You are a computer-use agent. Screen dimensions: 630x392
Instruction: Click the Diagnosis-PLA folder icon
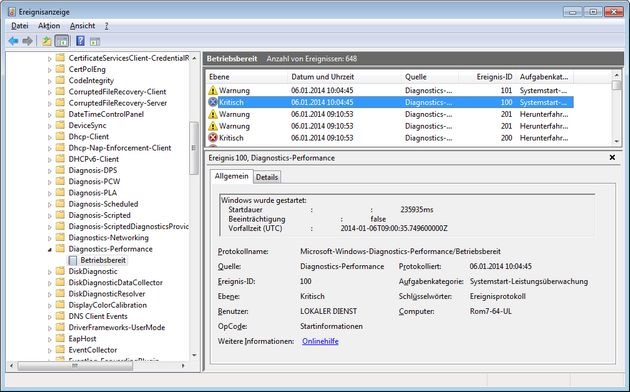point(60,193)
